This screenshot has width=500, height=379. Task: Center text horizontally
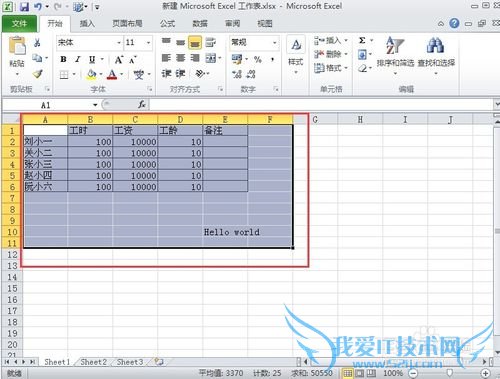click(x=180, y=58)
